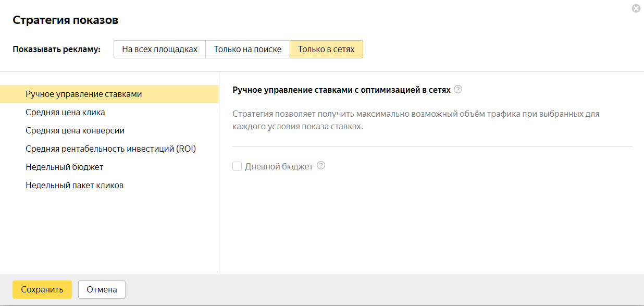Screen dimensions: 644x306
Task: Pick the Недельный бюджет strategy
Action: point(109,167)
